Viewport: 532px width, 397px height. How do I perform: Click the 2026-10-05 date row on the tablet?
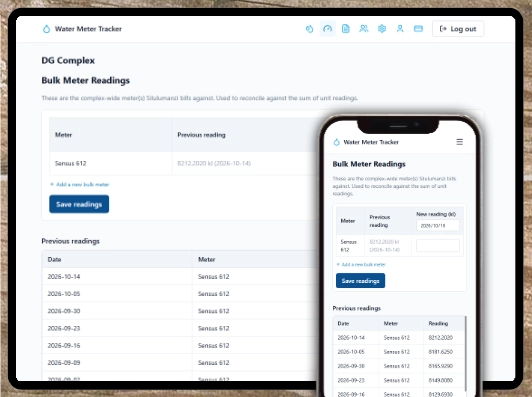[x=64, y=294]
